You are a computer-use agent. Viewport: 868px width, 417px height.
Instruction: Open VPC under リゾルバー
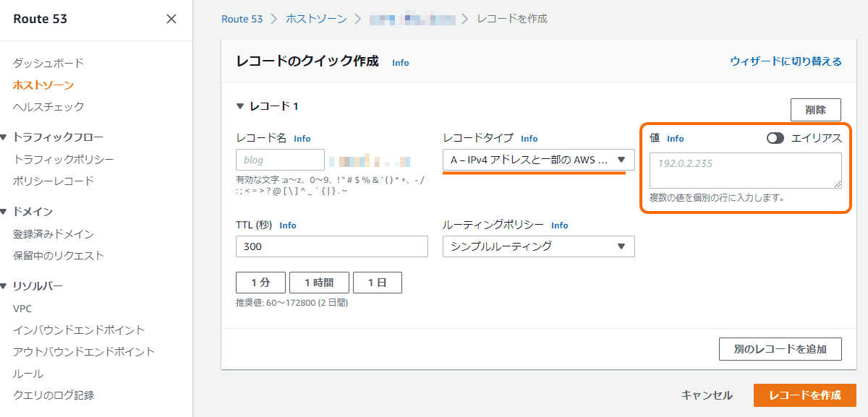pyautogui.click(x=22, y=309)
